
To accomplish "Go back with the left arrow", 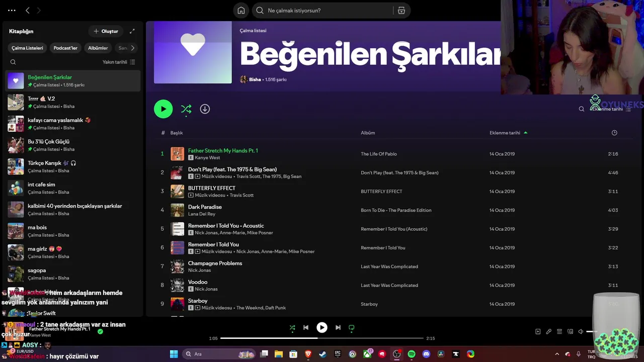I will tap(28, 11).
